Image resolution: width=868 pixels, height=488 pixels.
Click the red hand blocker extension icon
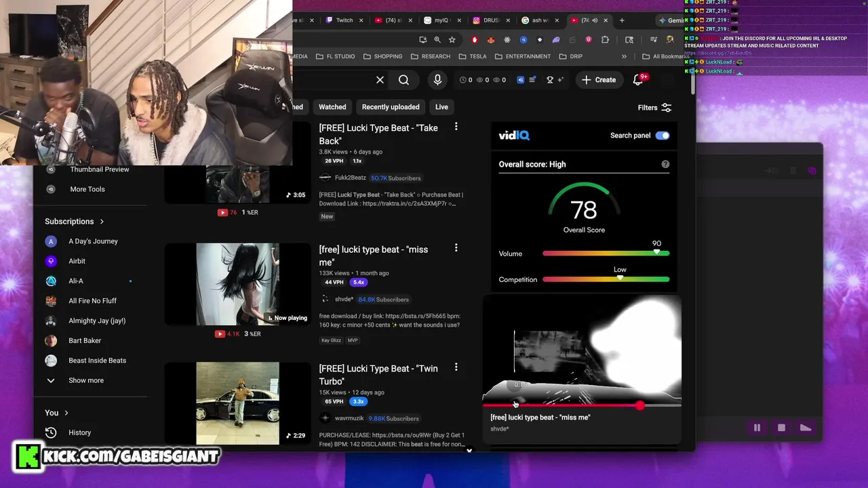(475, 40)
